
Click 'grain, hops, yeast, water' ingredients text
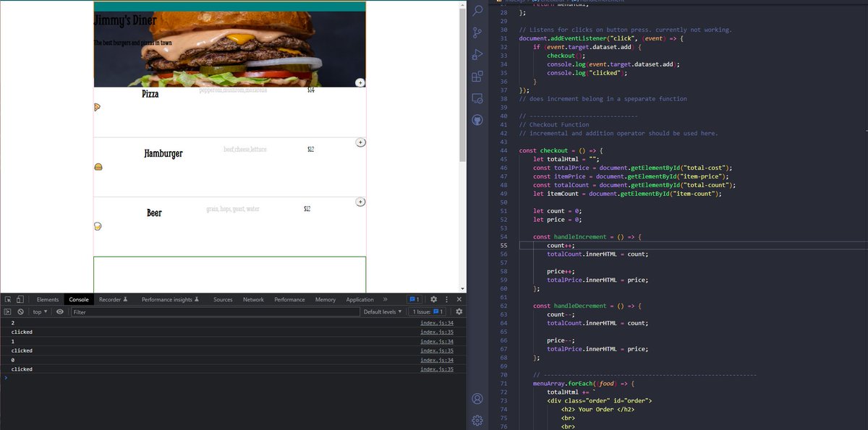click(x=232, y=209)
